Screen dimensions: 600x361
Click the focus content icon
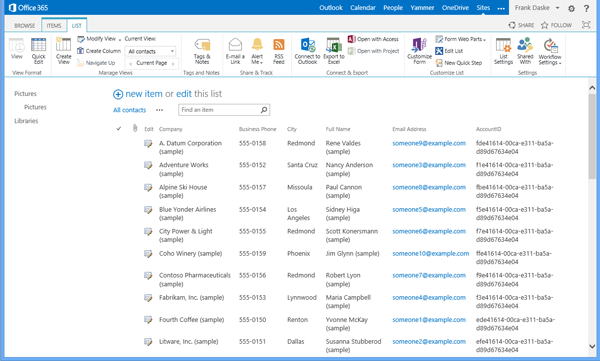coord(586,25)
